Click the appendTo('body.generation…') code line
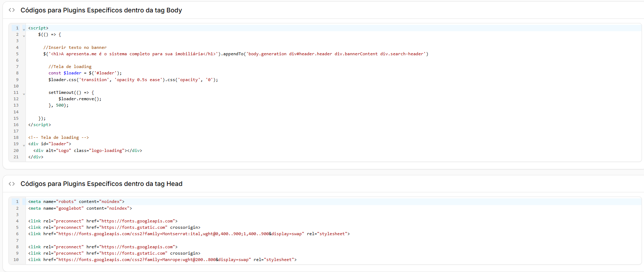Image resolution: width=644 pixels, height=272 pixels. point(236,54)
